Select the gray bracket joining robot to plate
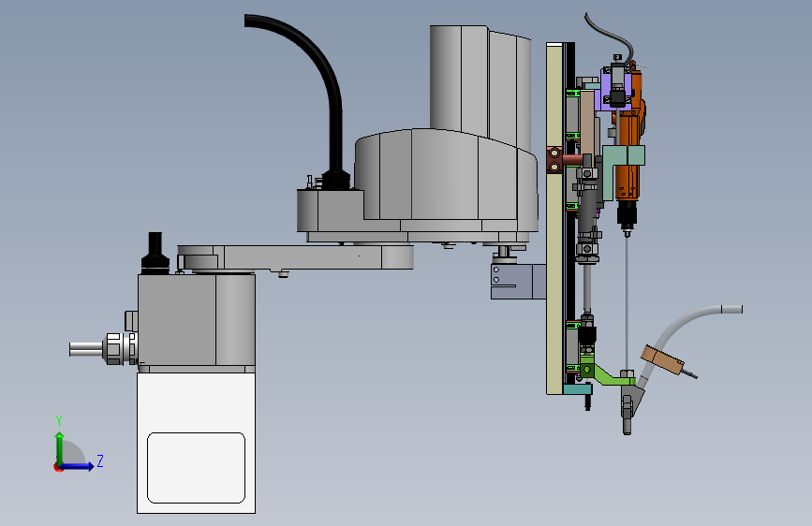 pos(518,282)
